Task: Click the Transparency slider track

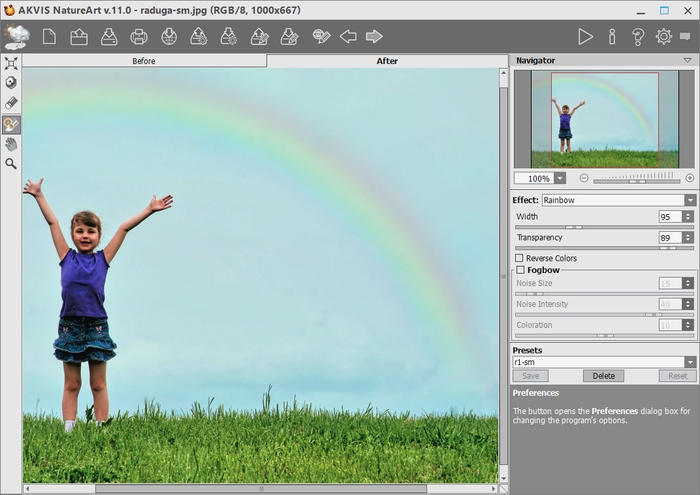Action: click(604, 248)
